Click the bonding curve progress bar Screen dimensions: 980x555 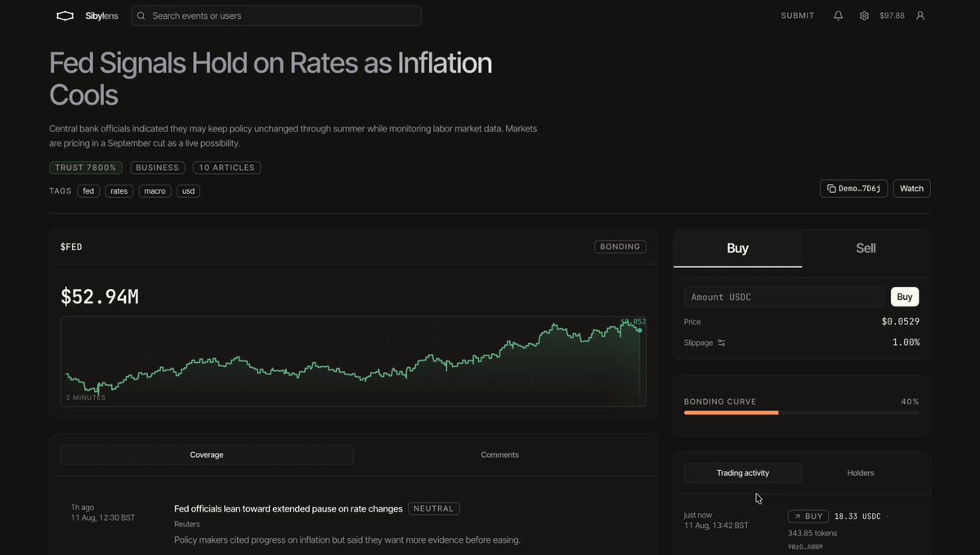coord(801,413)
